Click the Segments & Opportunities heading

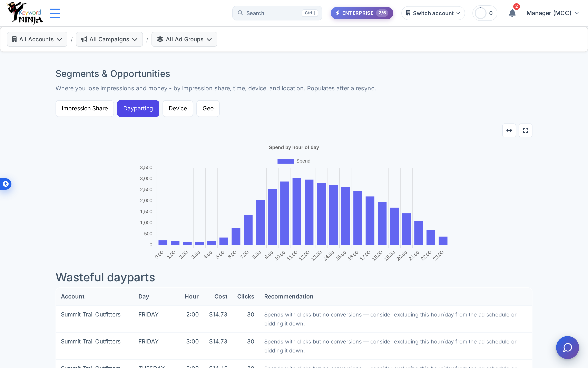[x=113, y=74]
